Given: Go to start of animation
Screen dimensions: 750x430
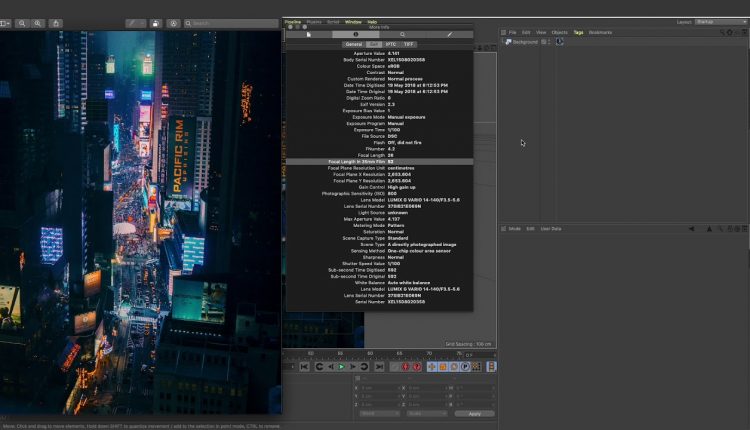Looking at the screenshot, I should [304, 367].
